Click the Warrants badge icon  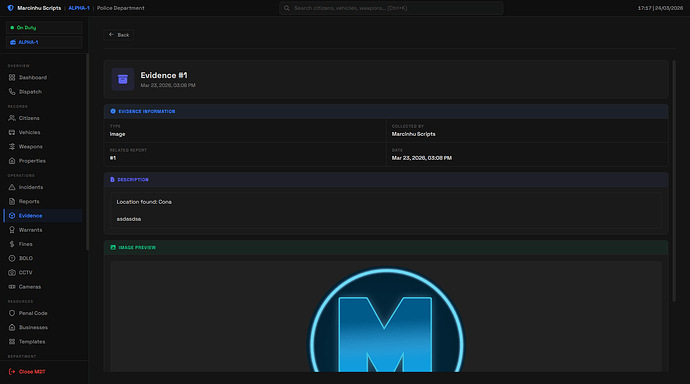tap(12, 230)
